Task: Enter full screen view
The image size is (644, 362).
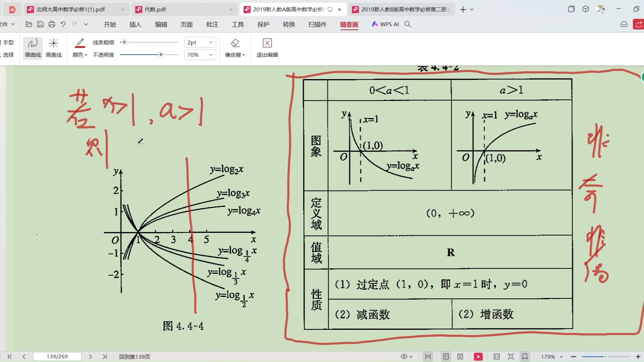Action: 511,357
